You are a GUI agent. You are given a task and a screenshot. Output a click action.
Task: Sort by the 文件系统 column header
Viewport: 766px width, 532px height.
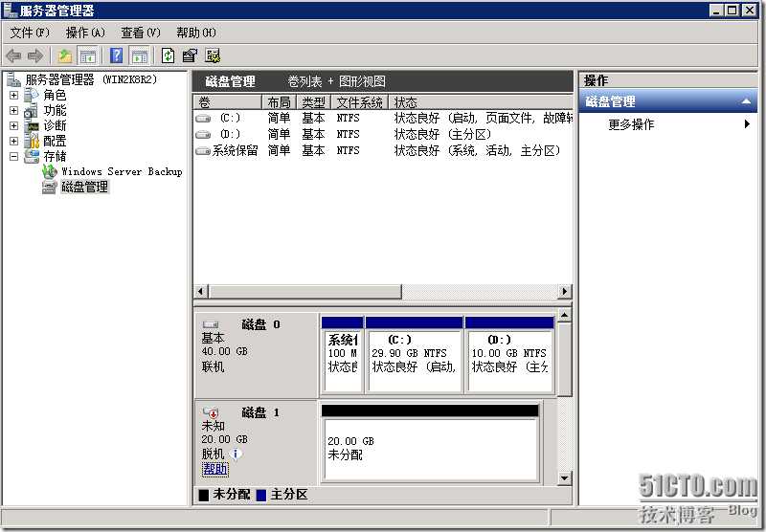[360, 102]
